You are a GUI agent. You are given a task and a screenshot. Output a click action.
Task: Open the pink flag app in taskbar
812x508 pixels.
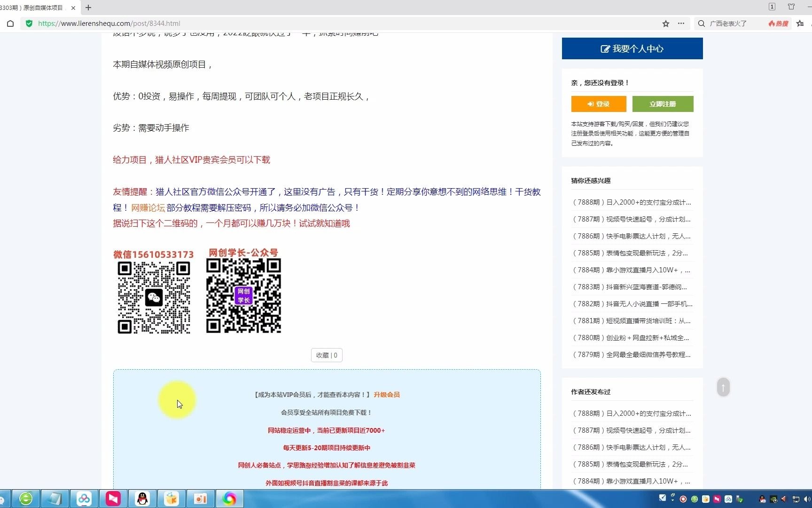click(113, 499)
